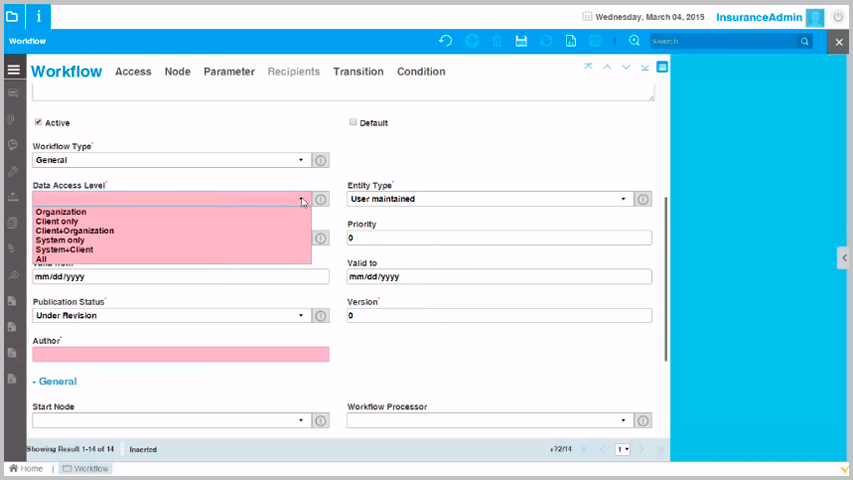Image resolution: width=853 pixels, height=480 pixels.
Task: Expand the right side panel arrow
Action: pos(843,258)
